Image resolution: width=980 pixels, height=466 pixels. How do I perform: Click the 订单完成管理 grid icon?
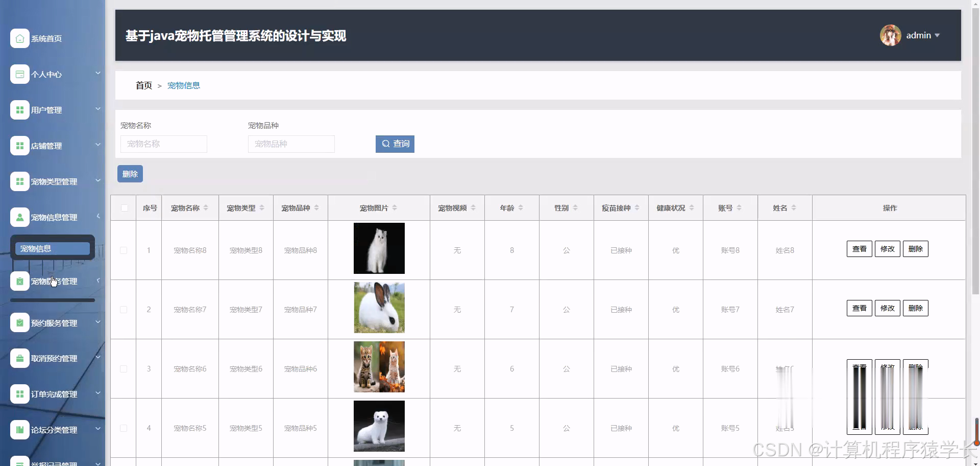pos(19,394)
